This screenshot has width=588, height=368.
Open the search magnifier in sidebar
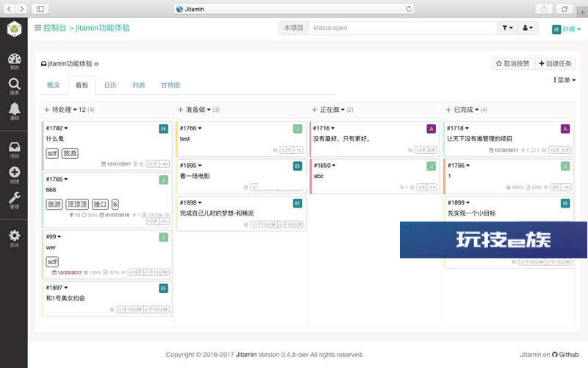tap(14, 84)
